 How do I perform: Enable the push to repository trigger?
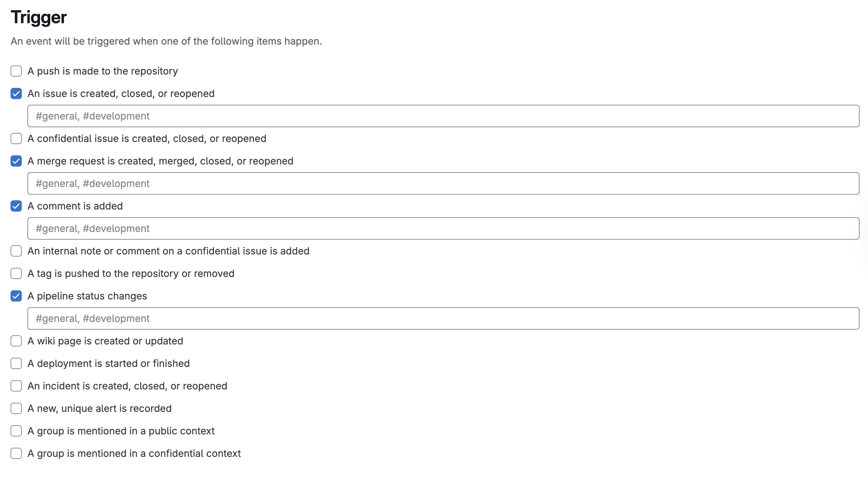click(x=16, y=71)
